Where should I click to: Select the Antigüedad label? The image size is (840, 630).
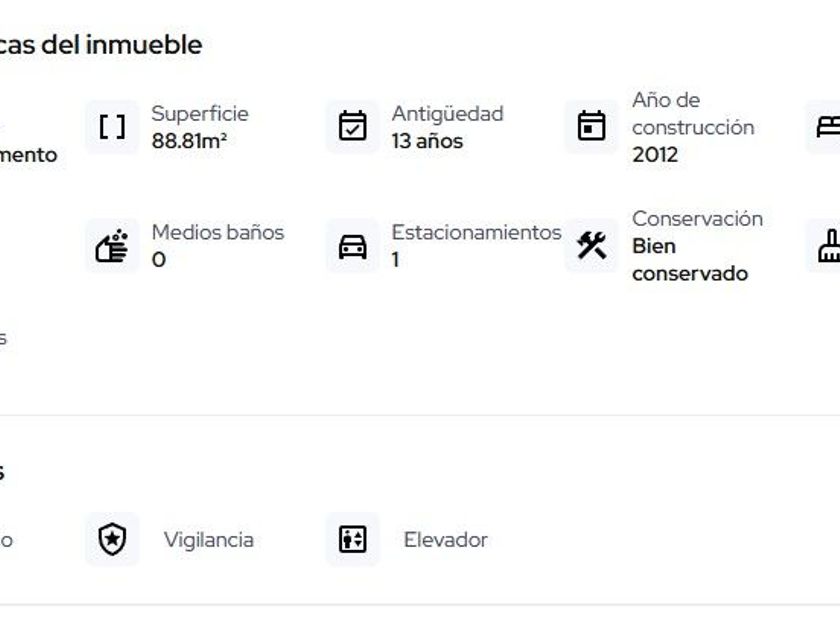447,114
